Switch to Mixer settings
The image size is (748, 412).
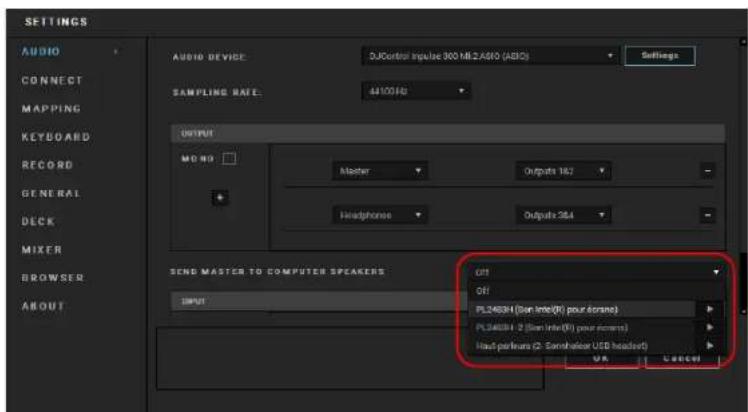point(42,250)
